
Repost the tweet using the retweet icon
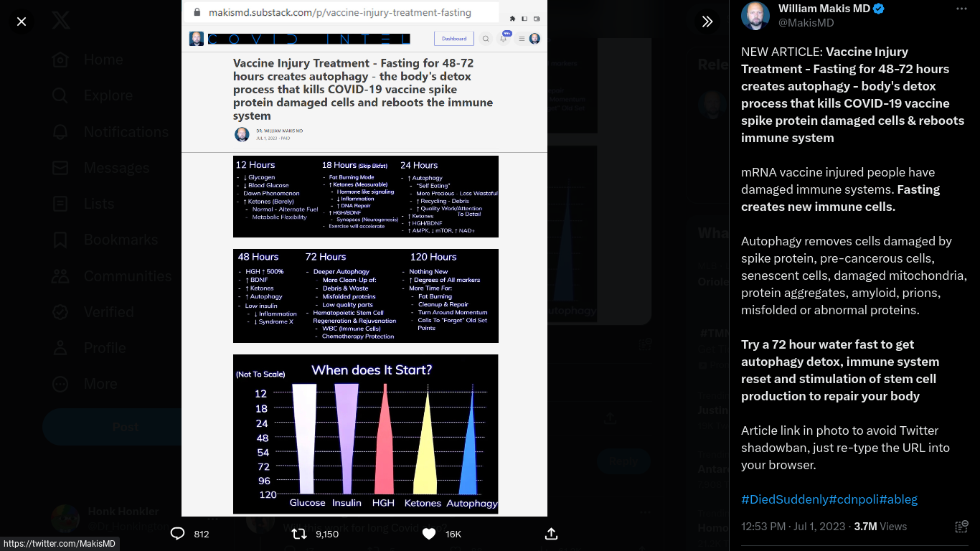coord(301,534)
